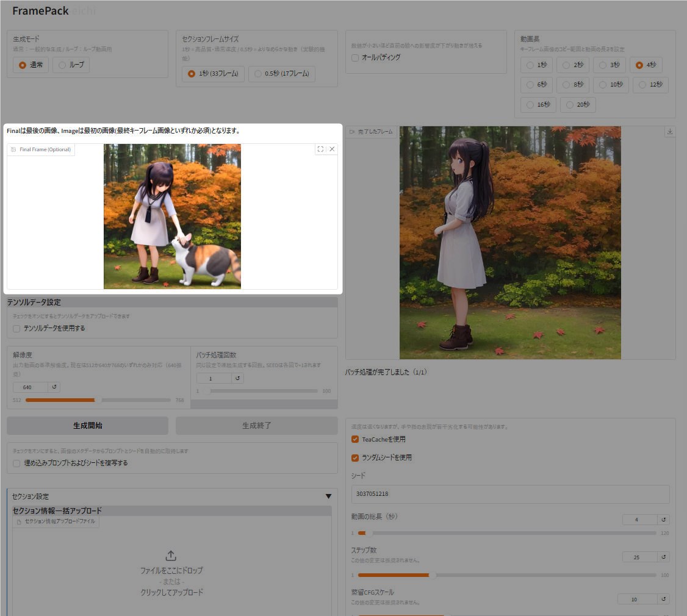This screenshot has height=616, width=687.
Task: Disable the TeaCacheを使用 checkbox
Action: pos(355,439)
